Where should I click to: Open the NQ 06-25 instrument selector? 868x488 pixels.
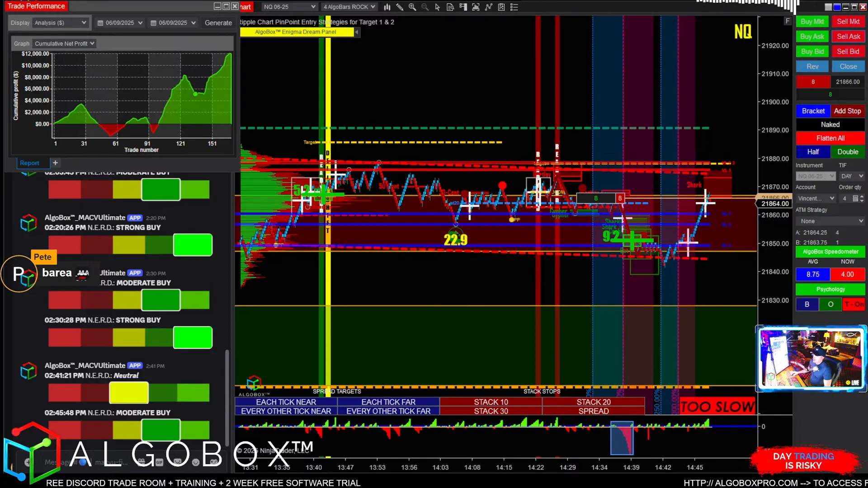(x=289, y=7)
